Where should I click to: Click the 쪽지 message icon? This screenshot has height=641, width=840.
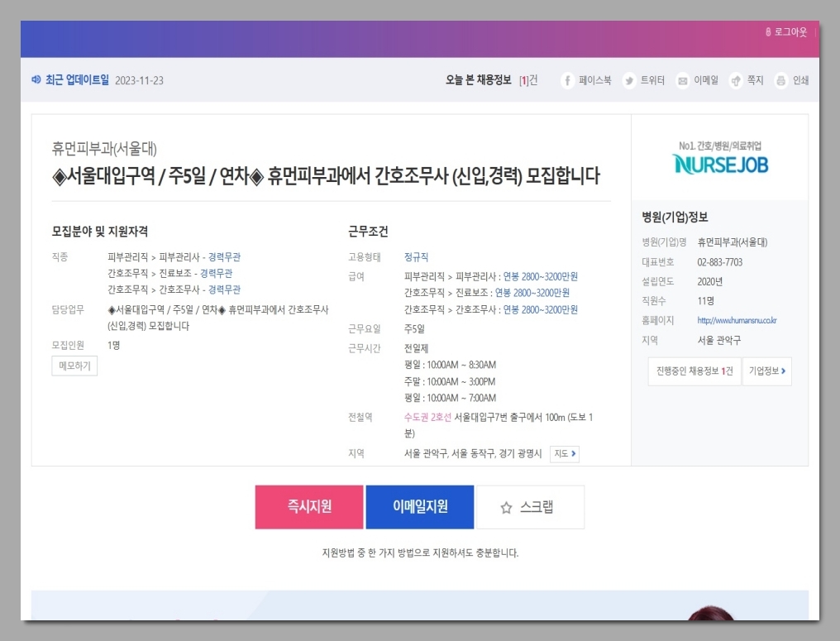click(x=736, y=80)
